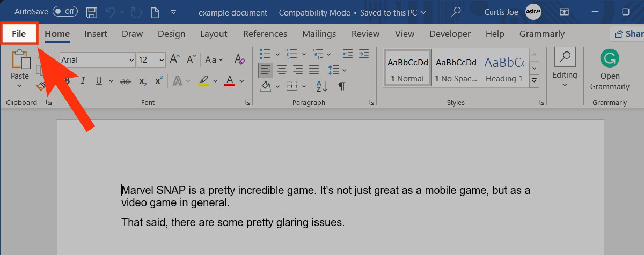Open the File tab

click(x=19, y=34)
